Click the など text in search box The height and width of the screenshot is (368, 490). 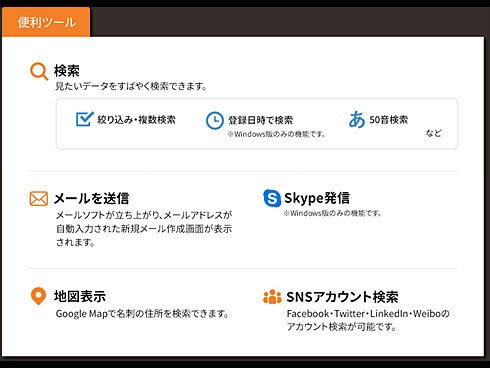tap(433, 133)
